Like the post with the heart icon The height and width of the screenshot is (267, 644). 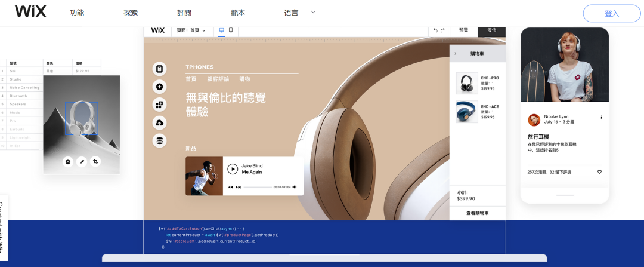(600, 172)
